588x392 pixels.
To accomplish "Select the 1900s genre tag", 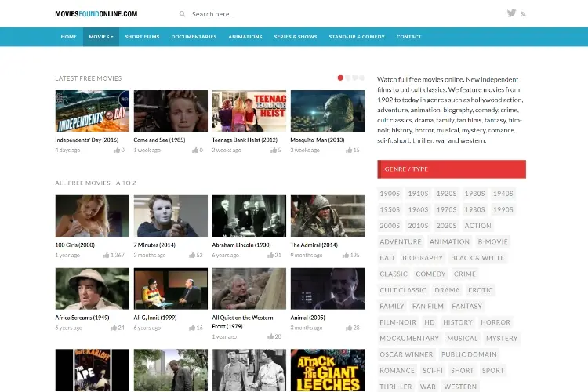I will pos(390,194).
